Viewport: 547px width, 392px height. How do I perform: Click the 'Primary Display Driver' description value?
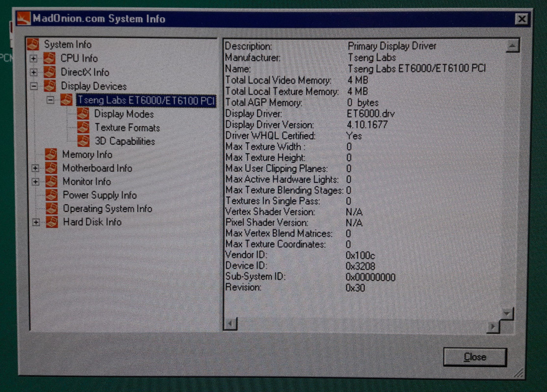[x=392, y=46]
